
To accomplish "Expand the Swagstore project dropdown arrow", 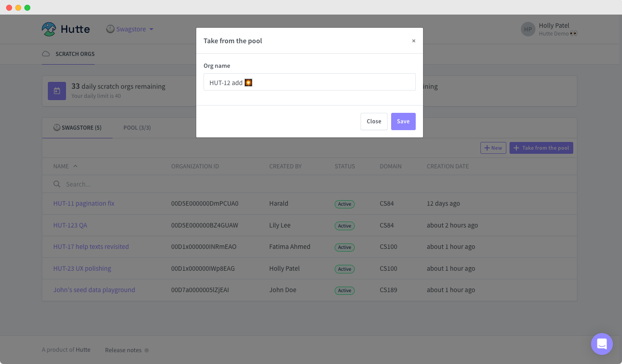I will [x=151, y=30].
